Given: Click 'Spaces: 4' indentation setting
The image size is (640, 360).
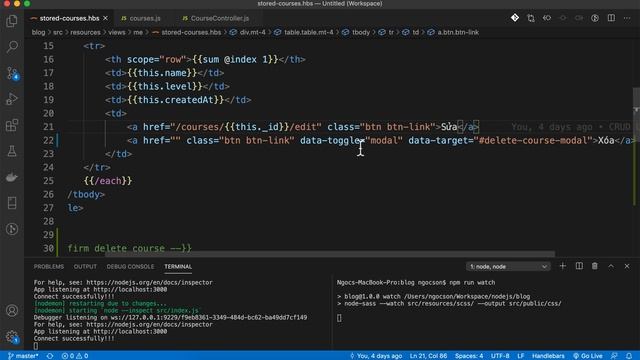Looking at the screenshot, I should pos(469,356).
